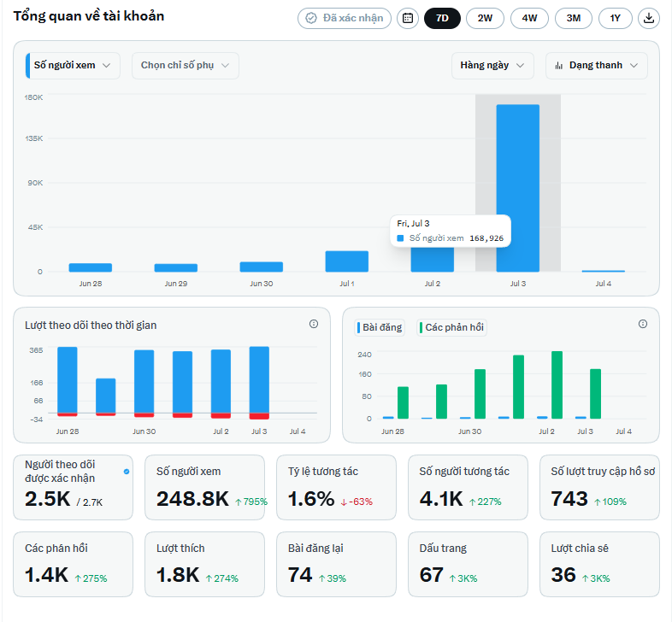672x622 pixels.
Task: Click the Jul 2 green replies bar
Action: tap(557, 384)
